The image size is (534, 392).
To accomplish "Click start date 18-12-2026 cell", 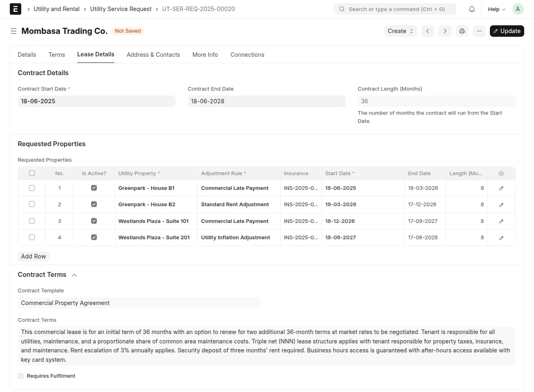I will coord(363,221).
